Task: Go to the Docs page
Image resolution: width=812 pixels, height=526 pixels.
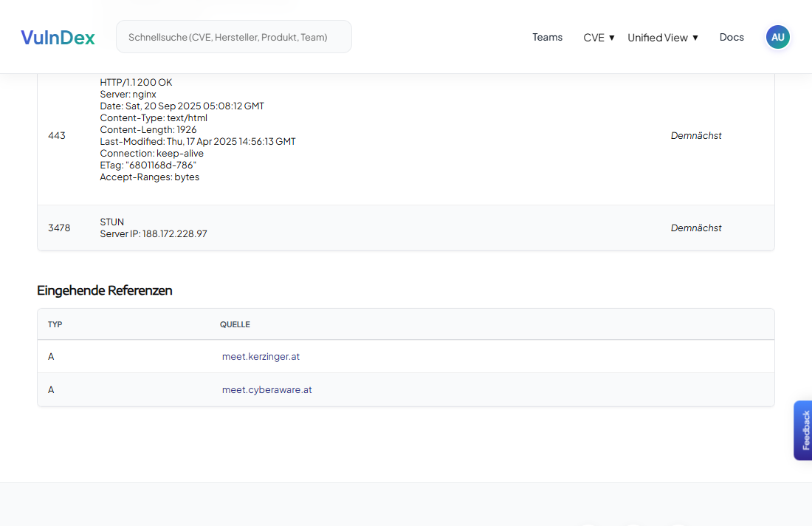Action: [x=732, y=37]
